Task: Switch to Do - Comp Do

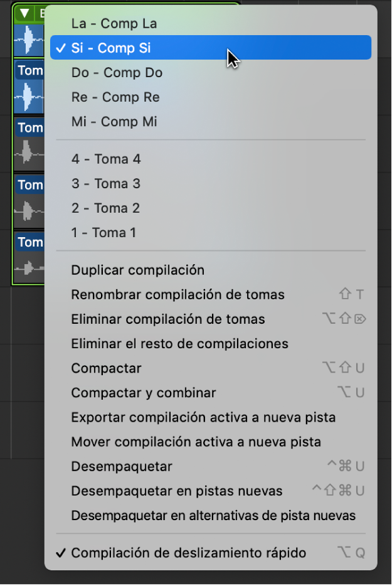Action: (x=117, y=73)
